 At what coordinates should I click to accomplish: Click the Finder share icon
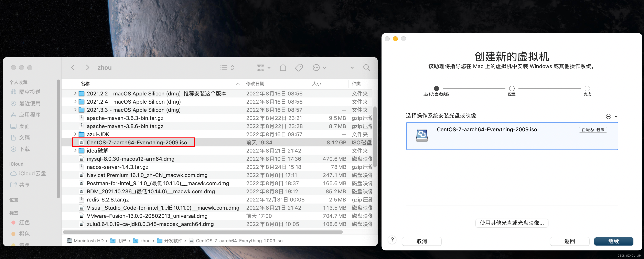[x=283, y=68]
